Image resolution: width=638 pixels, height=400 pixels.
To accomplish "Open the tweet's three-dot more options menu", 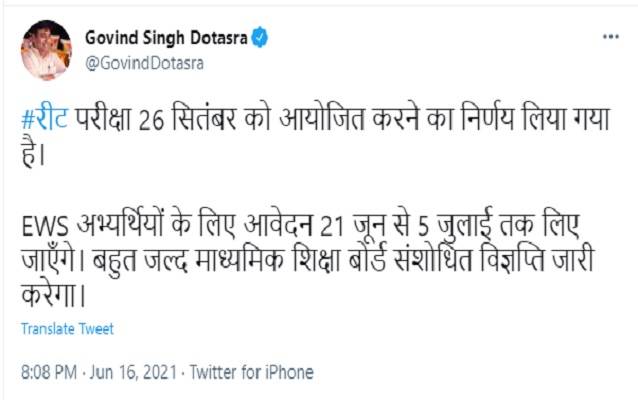I will click(x=608, y=35).
